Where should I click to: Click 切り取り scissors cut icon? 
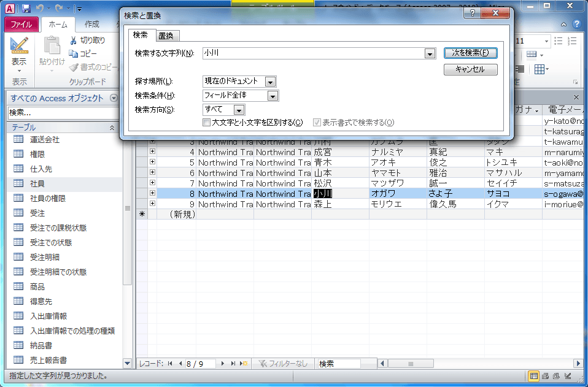[x=73, y=40]
